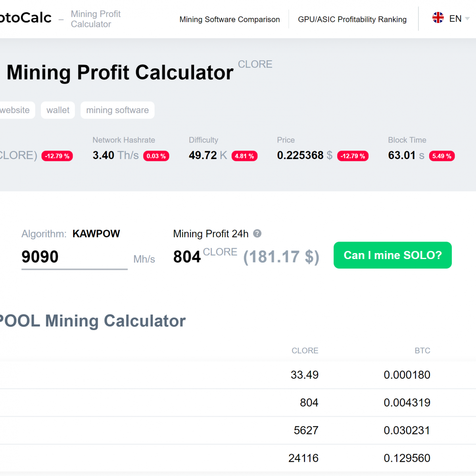
Task: Click the -12.79% badge next to CLORE
Action: coord(57,156)
